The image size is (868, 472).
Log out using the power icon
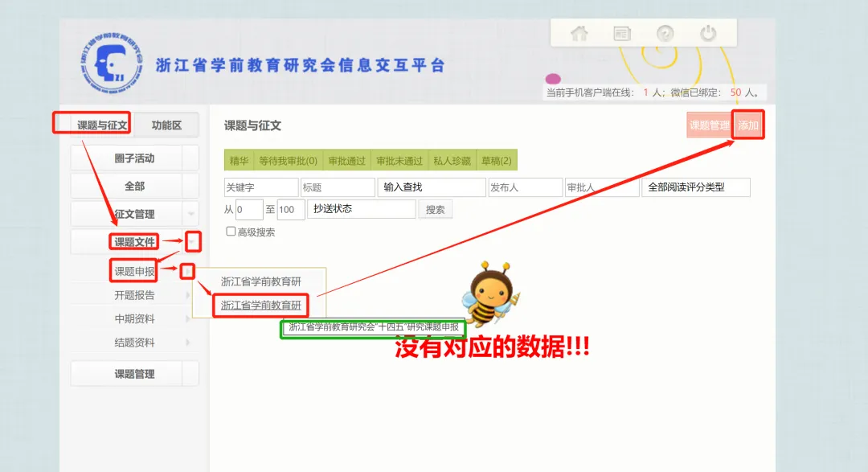707,33
